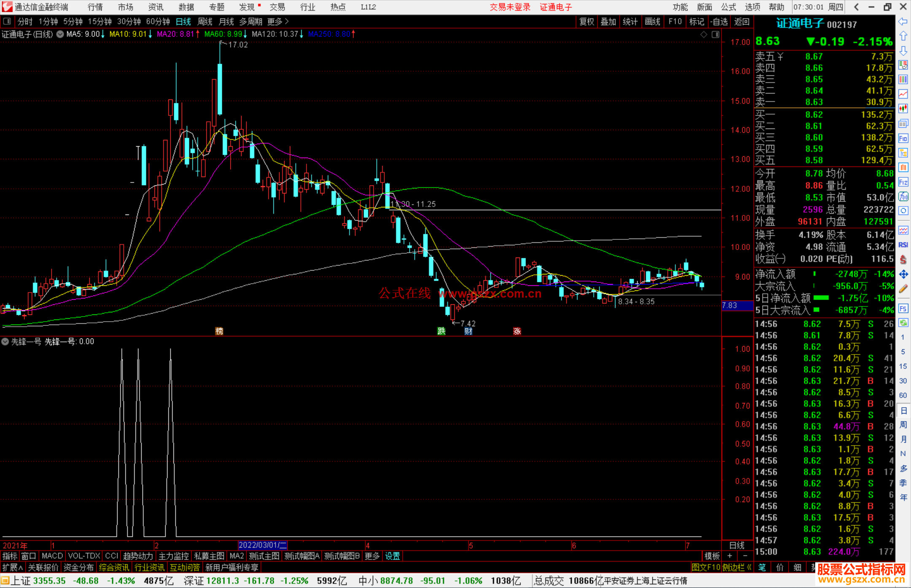This screenshot has height=588, width=911.
Task: Click the FS icon in right sidebar
Action: click(x=903, y=309)
